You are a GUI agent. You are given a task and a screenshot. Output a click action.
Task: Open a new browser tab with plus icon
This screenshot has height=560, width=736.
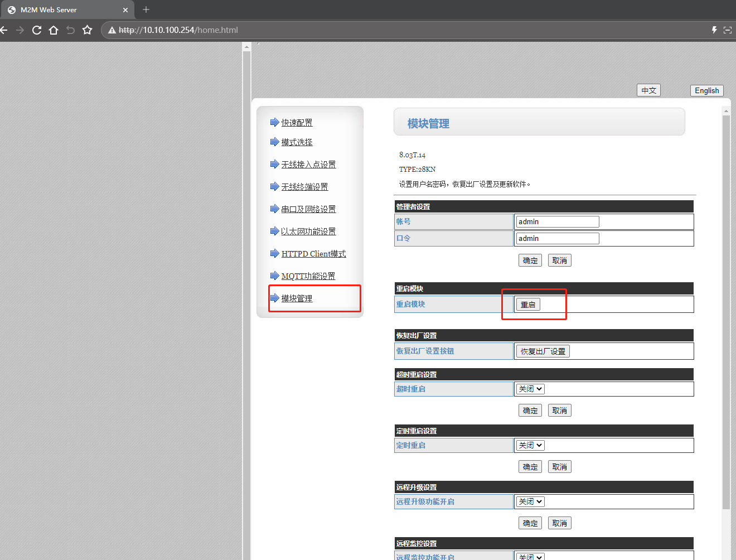coord(146,9)
